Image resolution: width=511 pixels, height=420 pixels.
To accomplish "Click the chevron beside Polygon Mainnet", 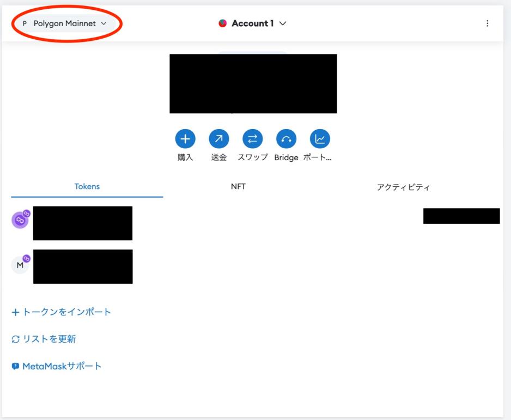I will click(104, 23).
